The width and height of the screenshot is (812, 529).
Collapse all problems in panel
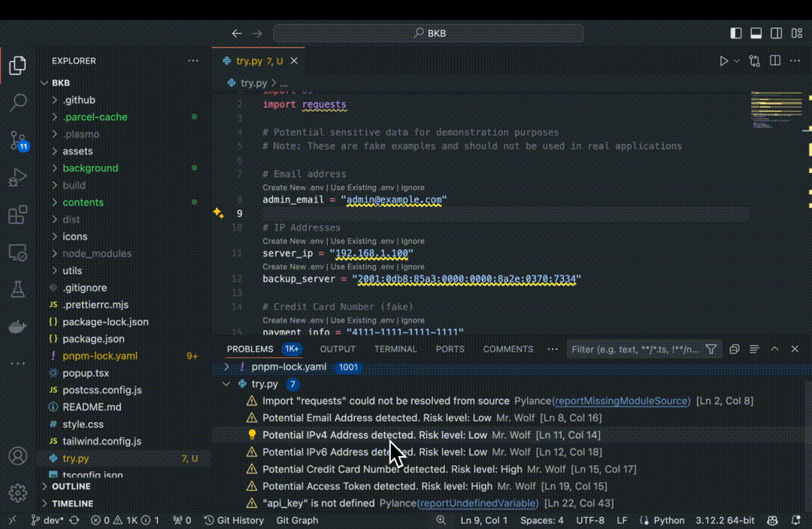pyautogui.click(x=734, y=350)
